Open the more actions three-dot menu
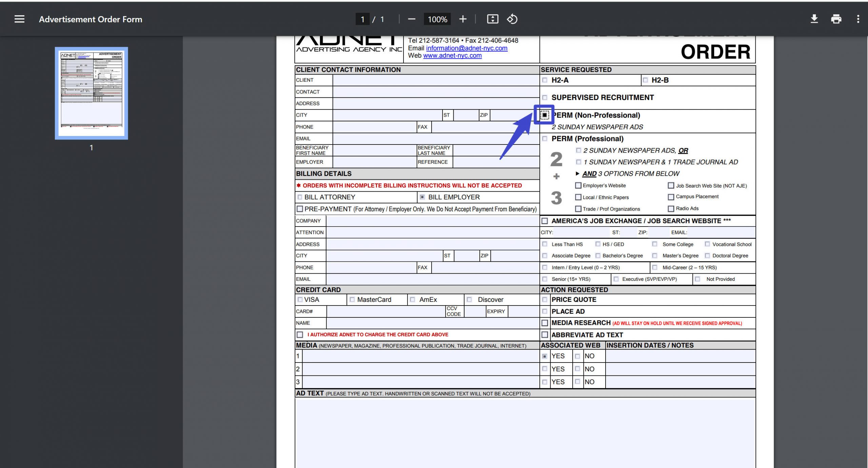 (x=858, y=19)
